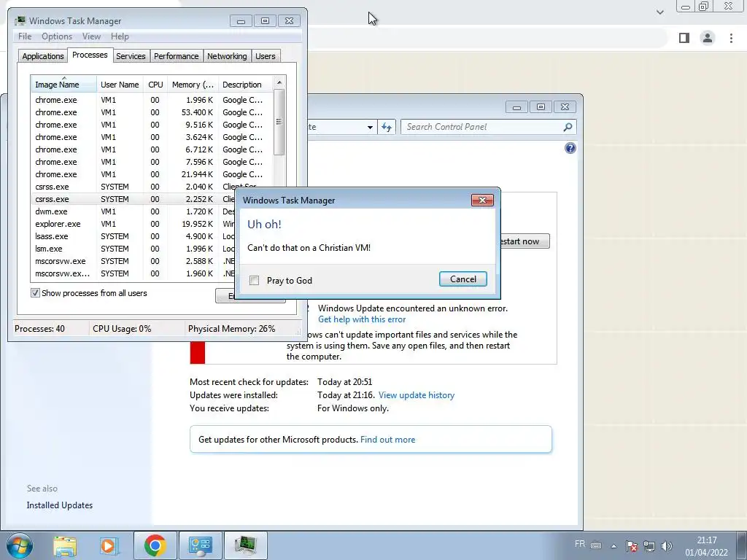The image size is (747, 560).
Task: Uncheck Show processes from all users
Action: 35,293
